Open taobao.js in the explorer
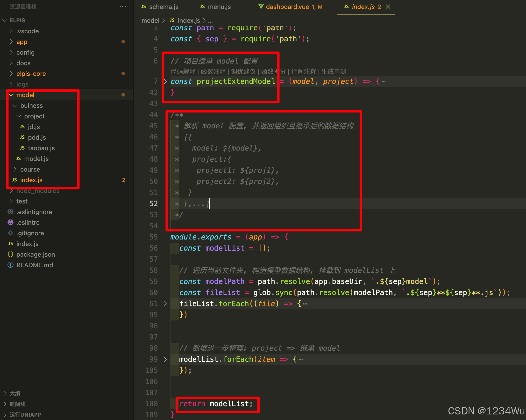526x420 pixels. (41, 148)
